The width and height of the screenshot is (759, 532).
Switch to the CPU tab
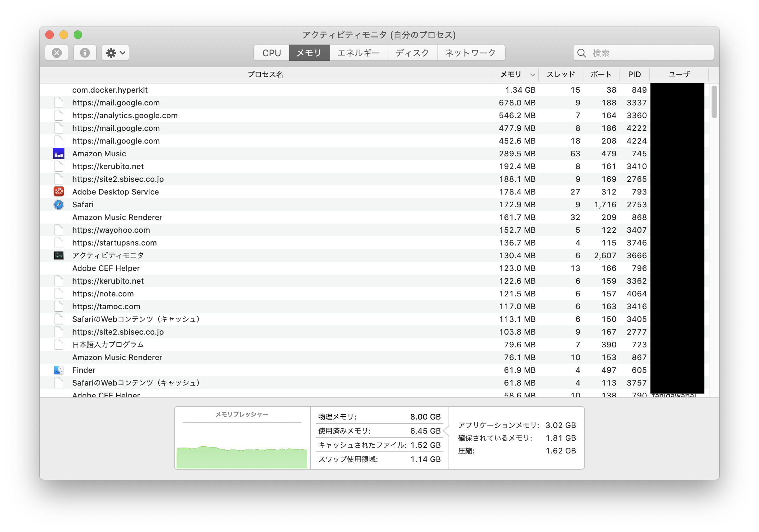272,53
